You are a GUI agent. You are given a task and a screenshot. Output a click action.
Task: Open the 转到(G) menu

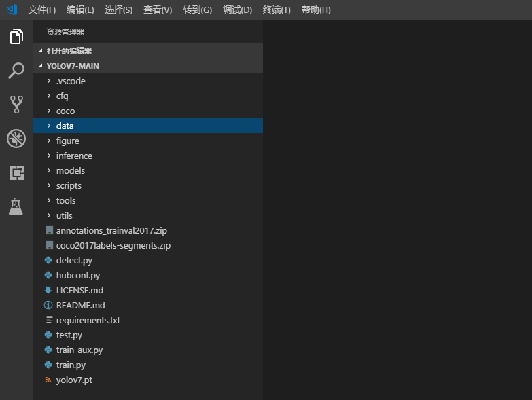pos(198,10)
